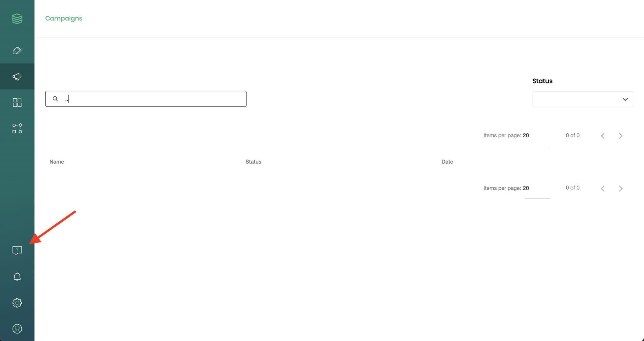The width and height of the screenshot is (644, 341).
Task: Click the notifications bell icon
Action: 17,276
